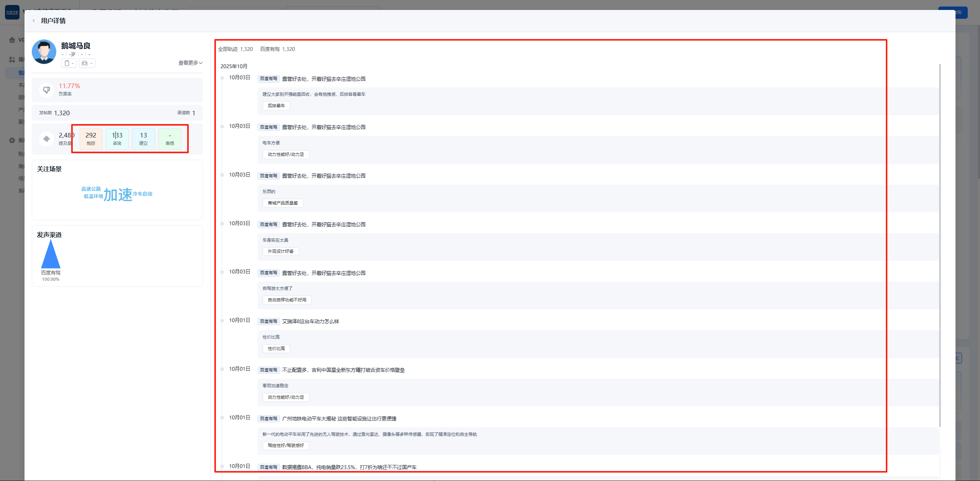Viewport: 980px width, 481px height.
Task: Click 加速 in the 关注场景 word cloud
Action: click(x=118, y=195)
